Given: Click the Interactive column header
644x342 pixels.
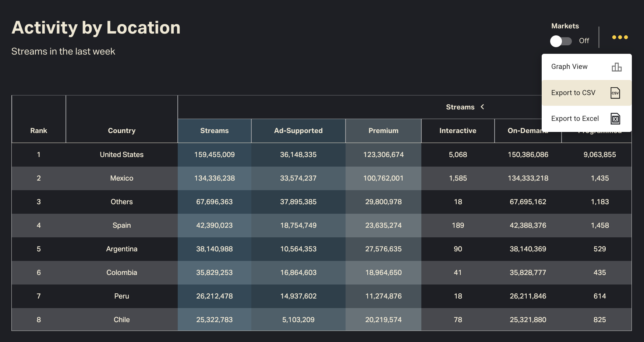Looking at the screenshot, I should click(x=457, y=130).
